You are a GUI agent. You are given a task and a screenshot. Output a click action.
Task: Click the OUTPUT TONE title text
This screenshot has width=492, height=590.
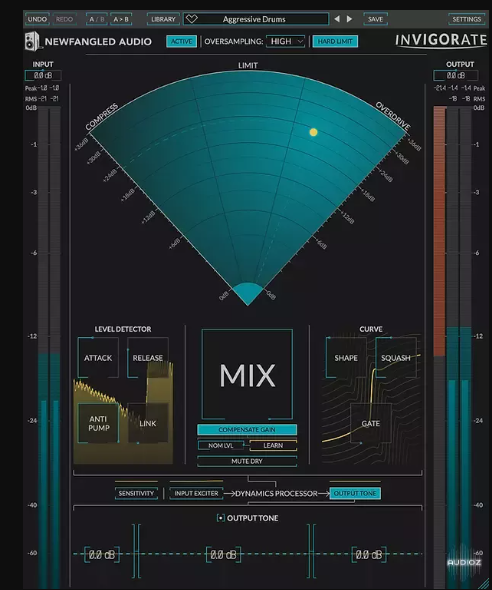click(x=252, y=518)
